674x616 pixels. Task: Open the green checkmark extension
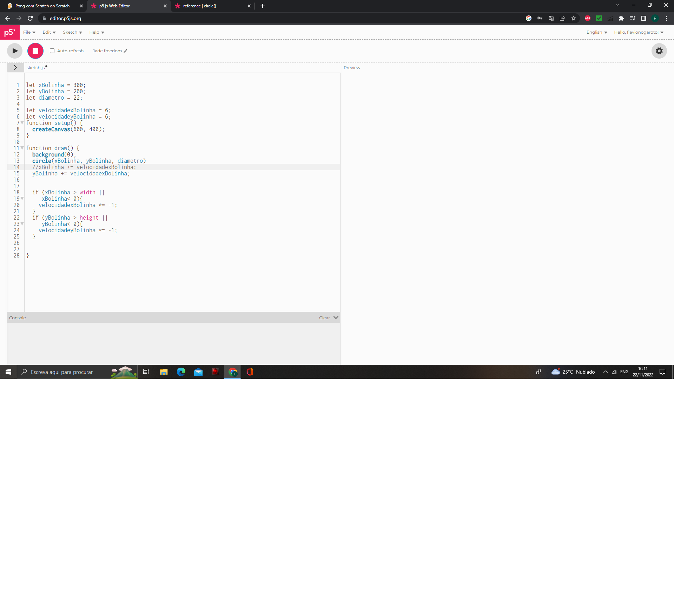click(x=599, y=18)
